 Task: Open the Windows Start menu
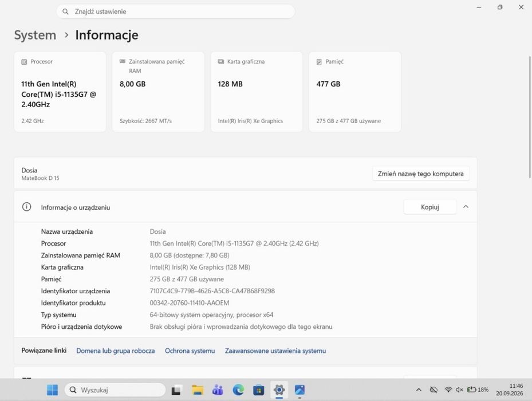coord(52,390)
